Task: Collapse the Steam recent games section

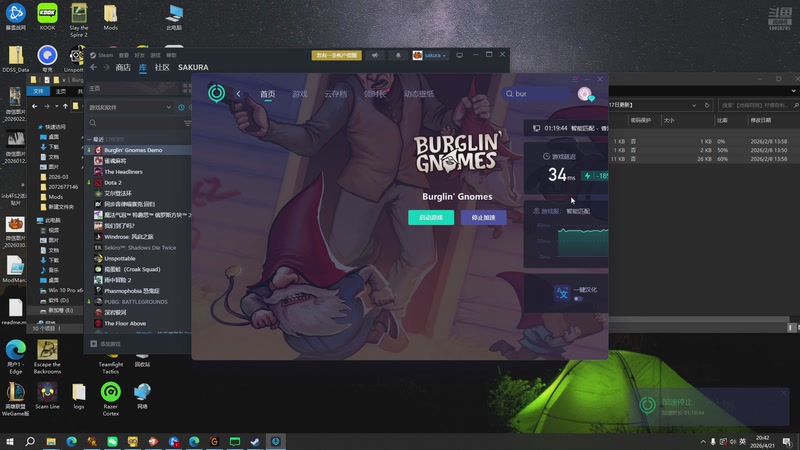Action: pos(89,139)
